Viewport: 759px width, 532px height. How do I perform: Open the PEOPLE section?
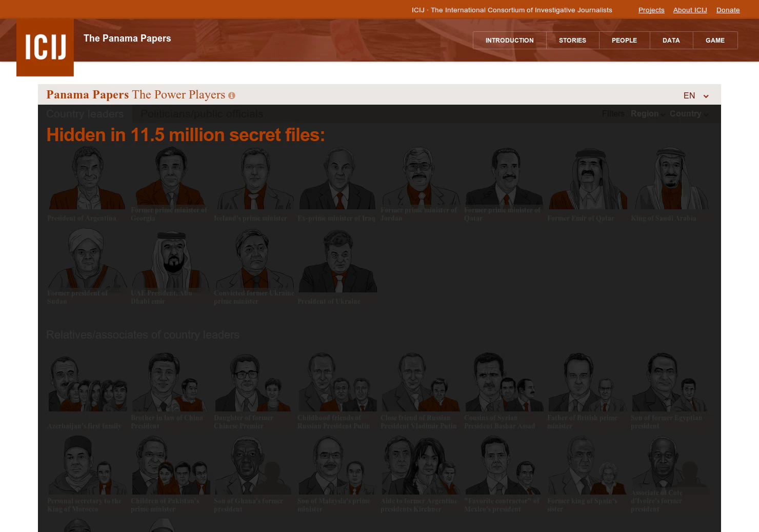[624, 40]
